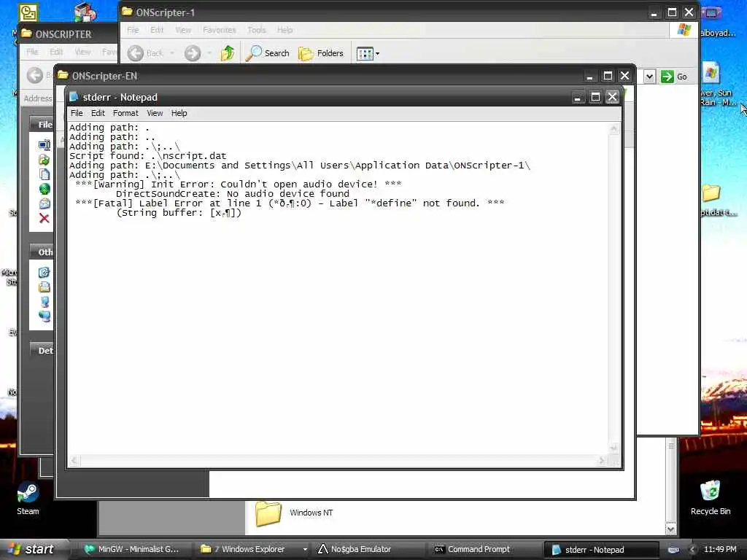Click the Shared Documents place icon
The image size is (747, 560).
tap(44, 287)
